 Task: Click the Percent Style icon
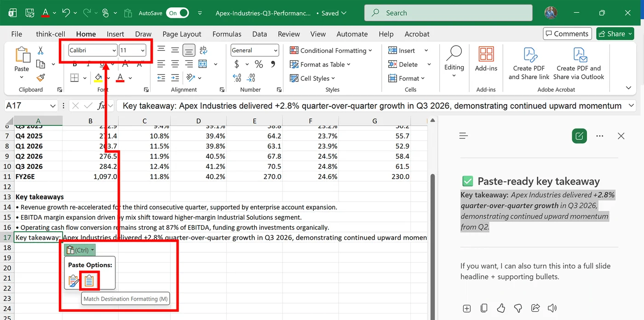click(259, 64)
